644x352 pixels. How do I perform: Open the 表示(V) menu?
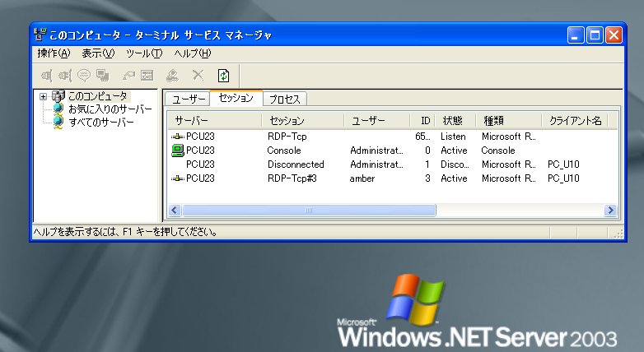click(98, 53)
